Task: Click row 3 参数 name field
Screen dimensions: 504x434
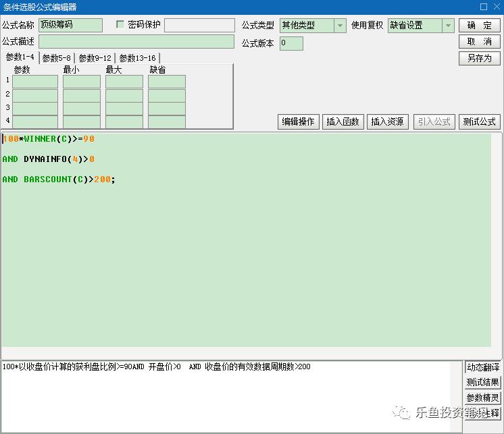Action: [35, 109]
